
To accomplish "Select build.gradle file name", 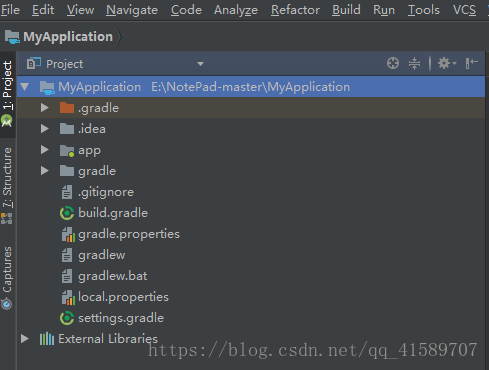I will click(113, 213).
